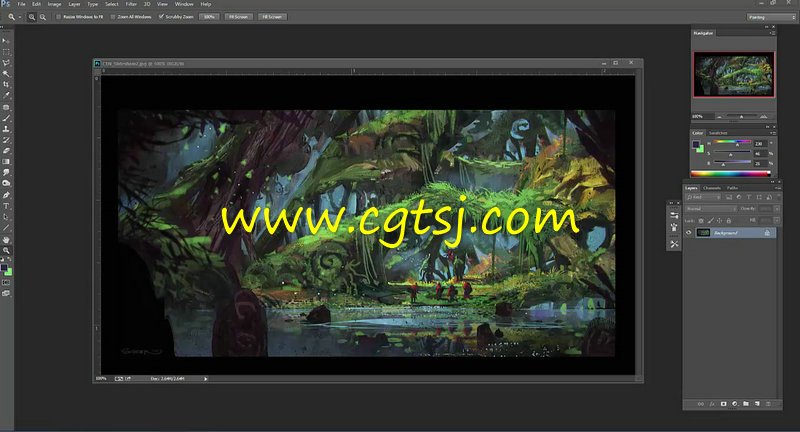Image resolution: width=800 pixels, height=432 pixels.
Task: Toggle pixel layer filter icon
Action: click(729, 197)
